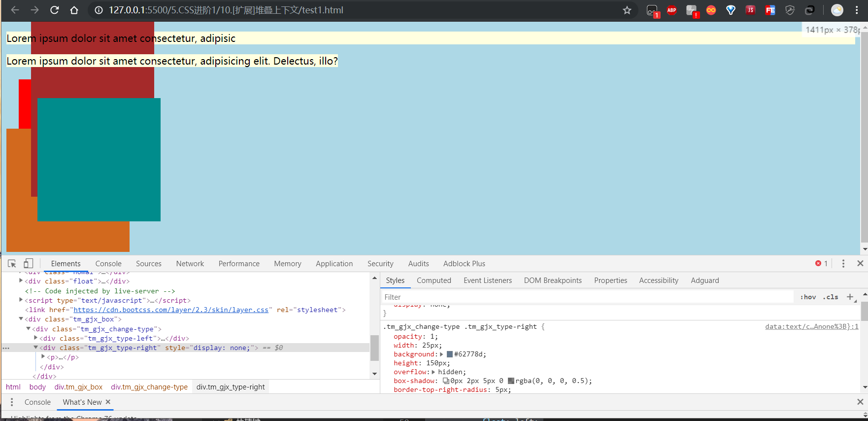This screenshot has height=421, width=868.
Task: Open DevTools customize three-dot menu
Action: [843, 264]
